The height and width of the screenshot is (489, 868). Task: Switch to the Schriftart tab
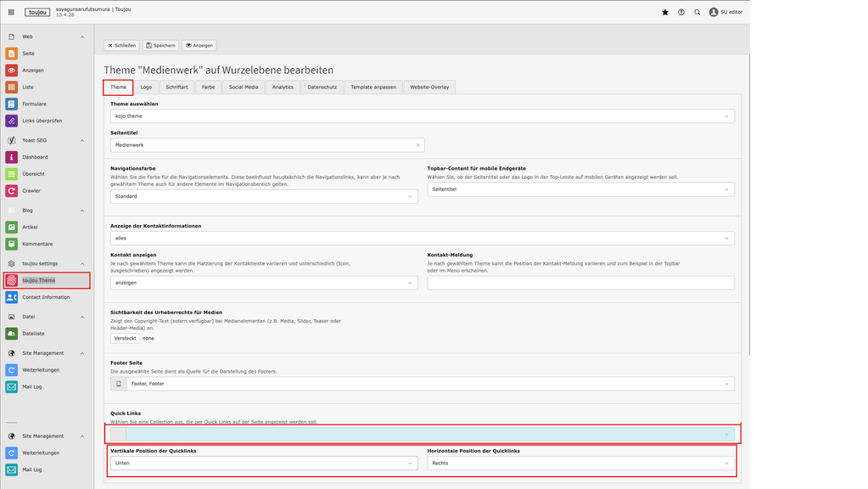point(176,87)
